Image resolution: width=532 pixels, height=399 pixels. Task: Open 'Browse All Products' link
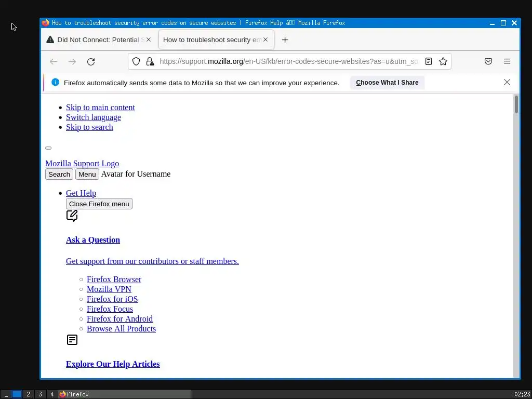point(122,328)
